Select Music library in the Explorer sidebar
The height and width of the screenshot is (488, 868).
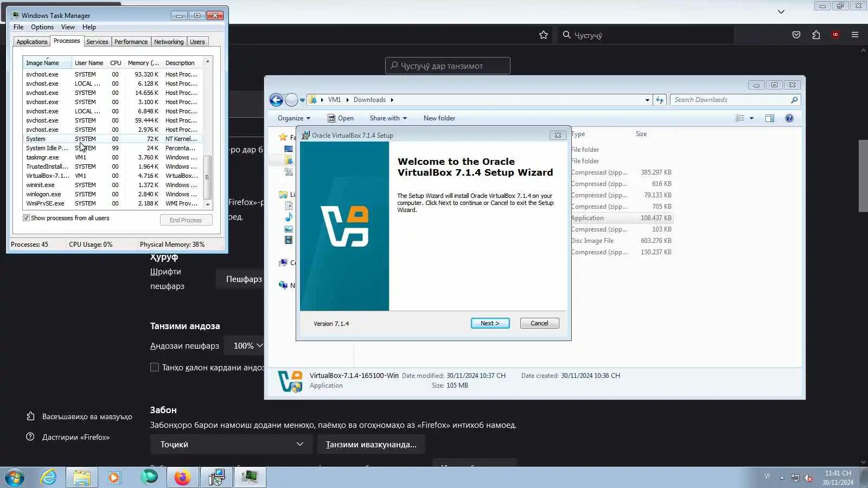(x=289, y=217)
